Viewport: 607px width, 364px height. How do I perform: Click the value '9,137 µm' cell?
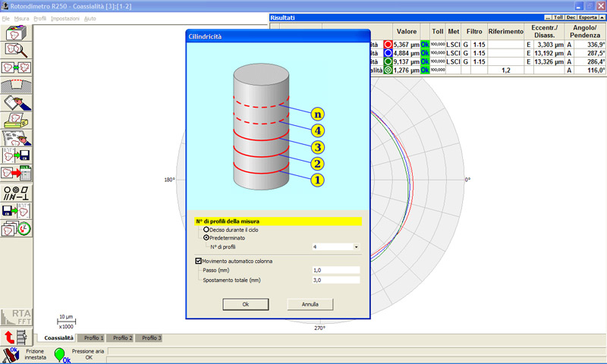coord(407,61)
